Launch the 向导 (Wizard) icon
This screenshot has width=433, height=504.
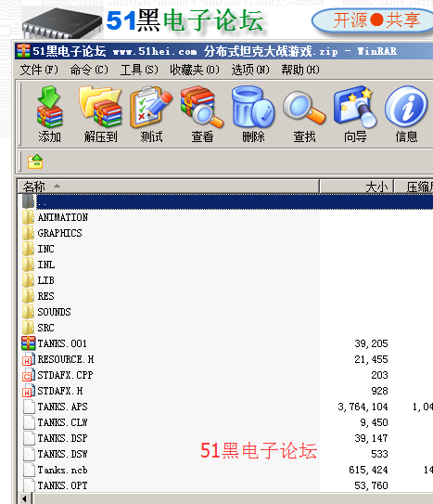point(355,114)
